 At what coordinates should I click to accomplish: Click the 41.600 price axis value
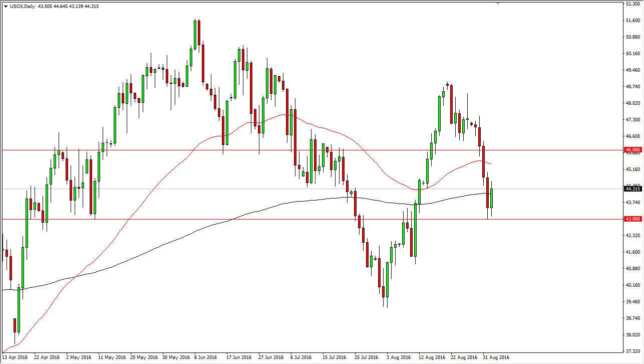[633, 252]
